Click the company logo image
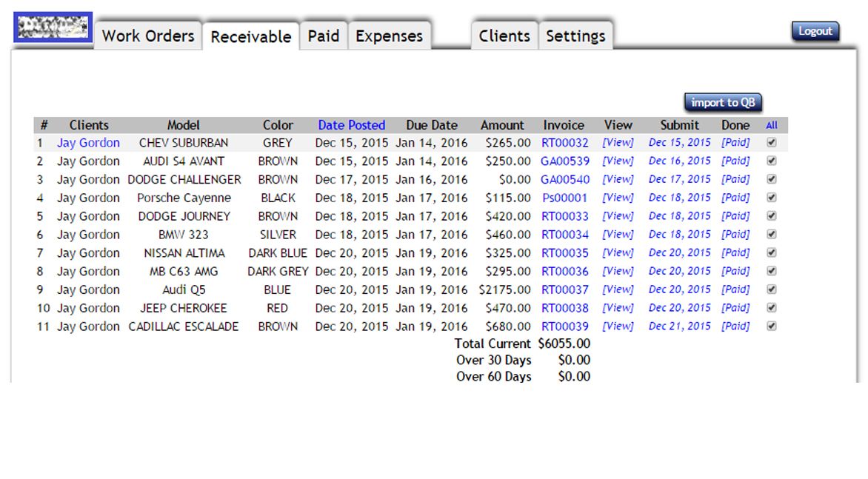 point(53,27)
